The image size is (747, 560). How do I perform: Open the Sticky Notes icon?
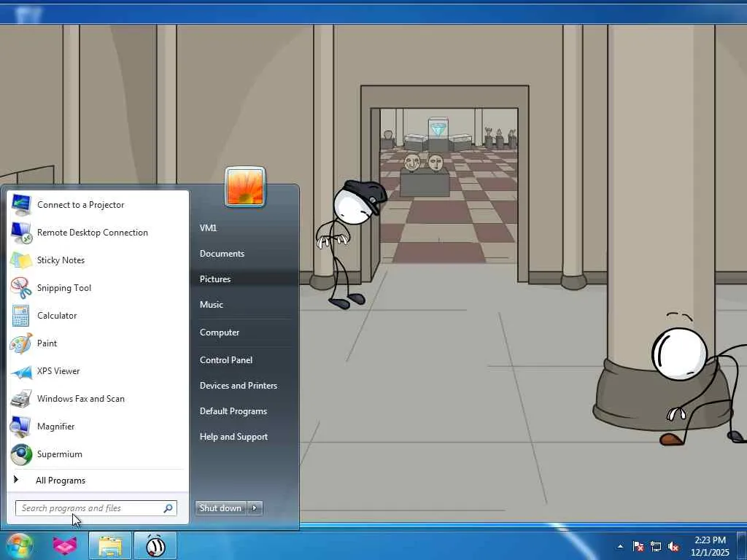point(21,260)
